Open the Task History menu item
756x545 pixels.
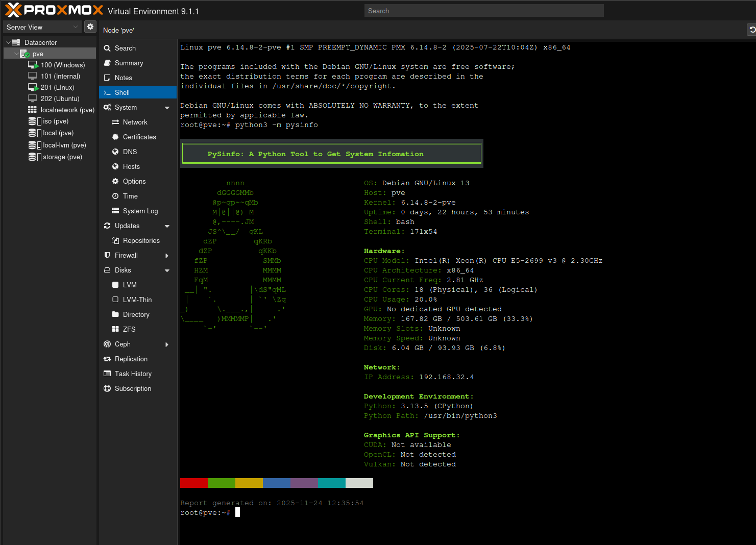[138, 374]
